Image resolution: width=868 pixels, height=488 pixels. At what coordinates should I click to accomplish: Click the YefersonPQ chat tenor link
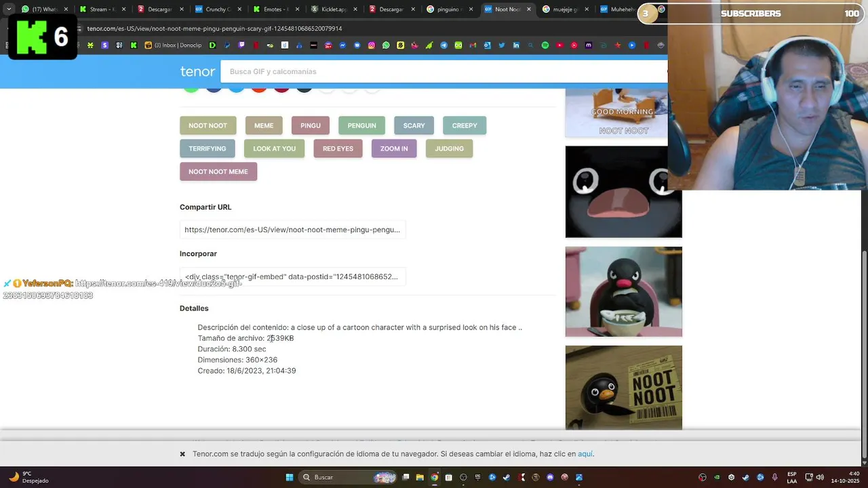coord(122,289)
